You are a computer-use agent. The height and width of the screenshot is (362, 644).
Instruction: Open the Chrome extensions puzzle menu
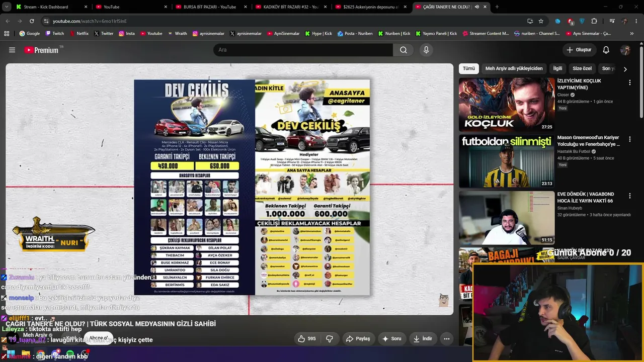pyautogui.click(x=594, y=21)
